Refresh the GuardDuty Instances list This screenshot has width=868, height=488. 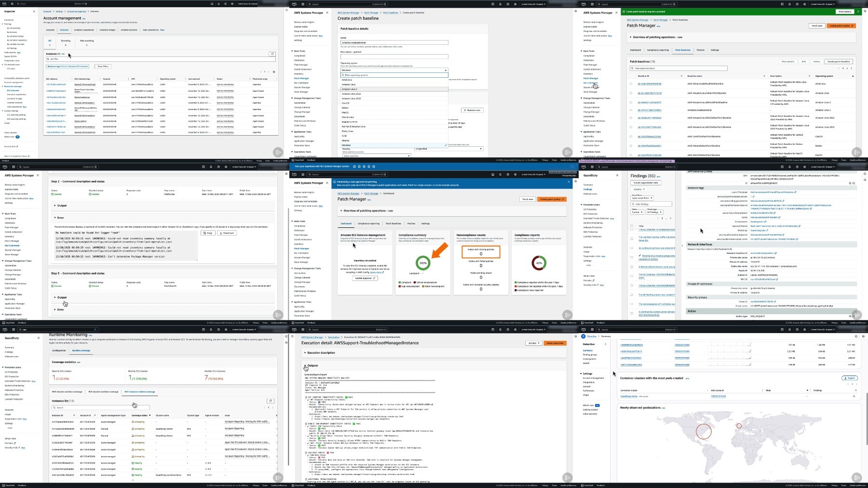point(271,401)
